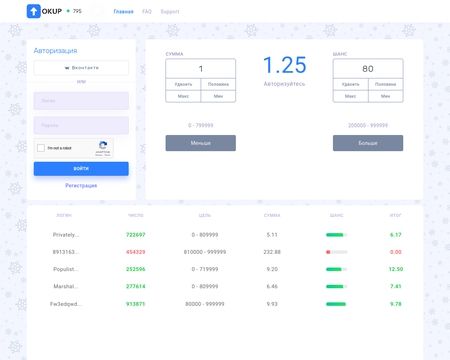The height and width of the screenshot is (360, 450).
Task: Open the Главная tab
Action: tap(123, 12)
